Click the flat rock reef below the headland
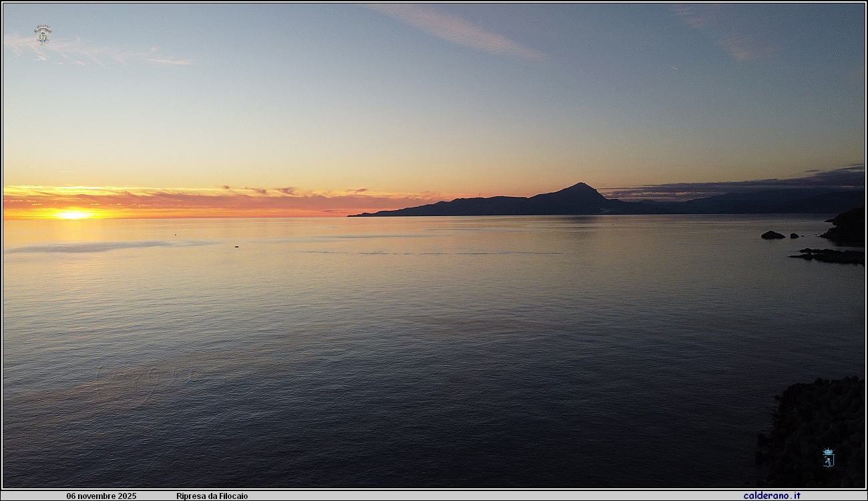868x501 pixels. pos(828,256)
